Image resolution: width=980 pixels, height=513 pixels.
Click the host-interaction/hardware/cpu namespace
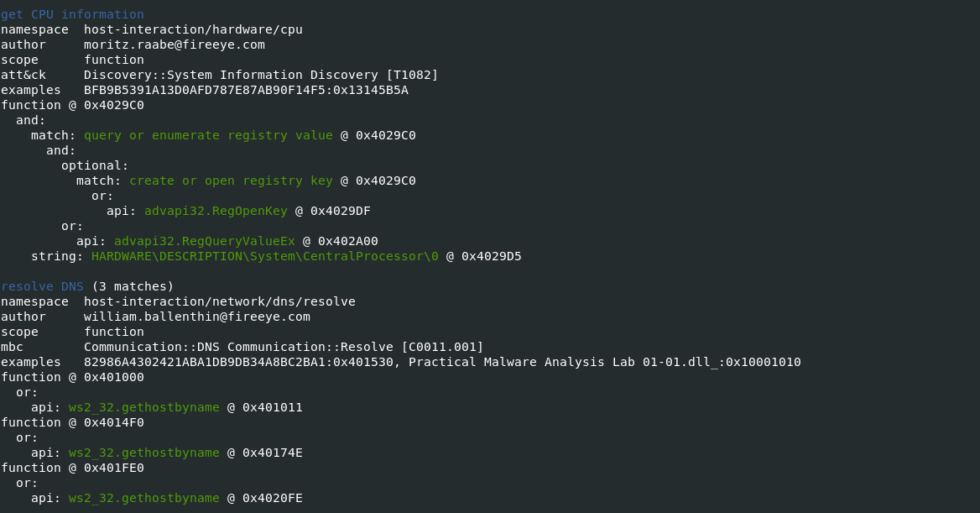pyautogui.click(x=193, y=29)
